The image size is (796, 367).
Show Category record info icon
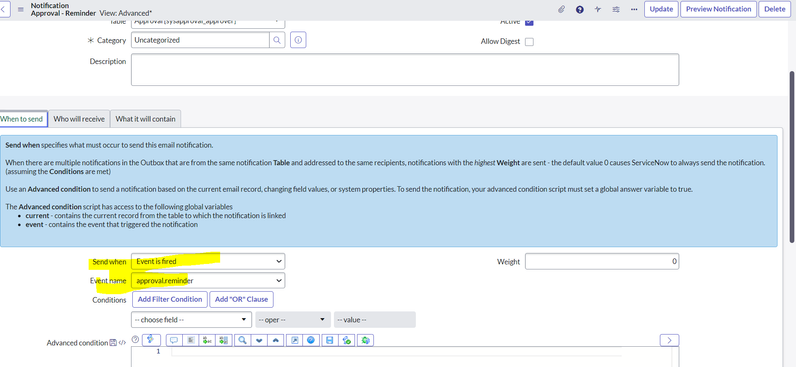click(x=298, y=40)
